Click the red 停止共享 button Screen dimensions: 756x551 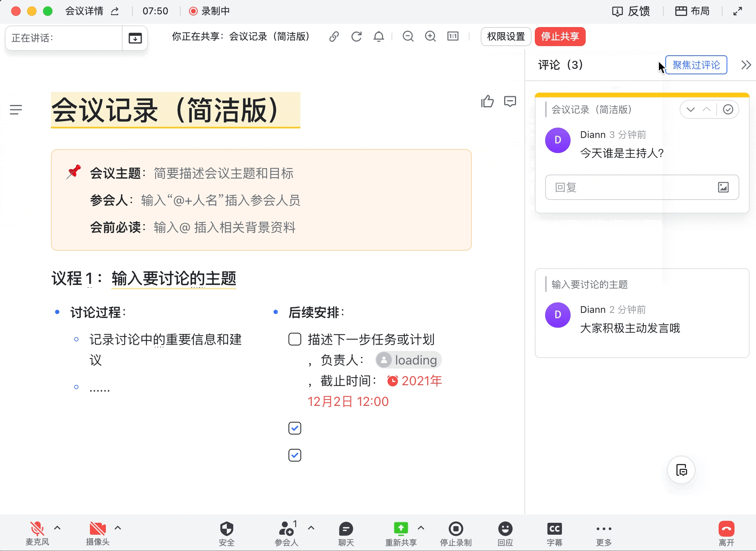point(560,37)
